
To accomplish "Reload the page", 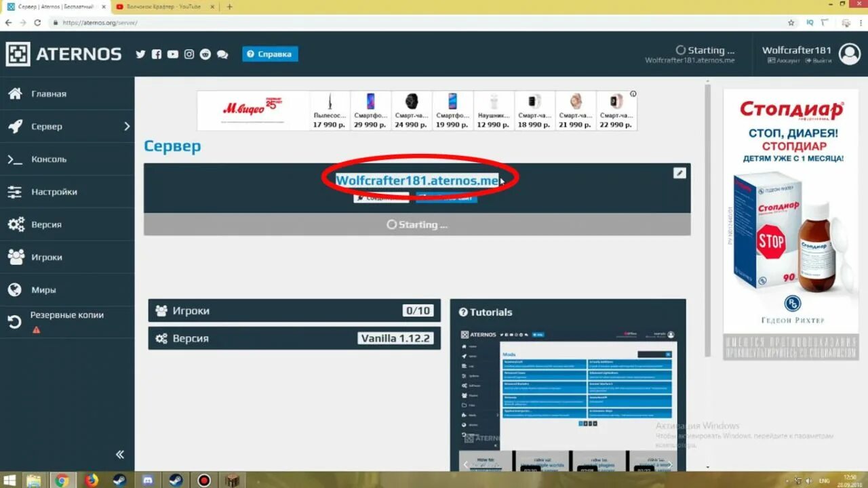I will (38, 22).
